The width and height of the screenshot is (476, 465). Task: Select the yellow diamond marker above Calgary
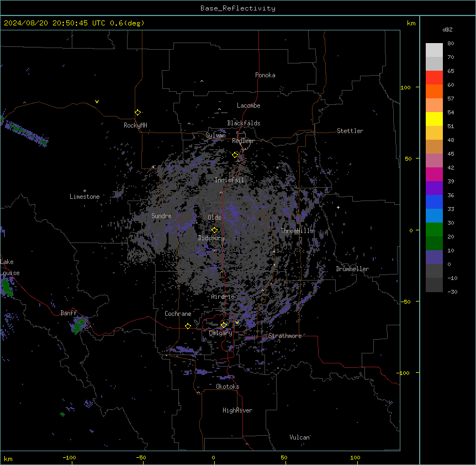(224, 325)
